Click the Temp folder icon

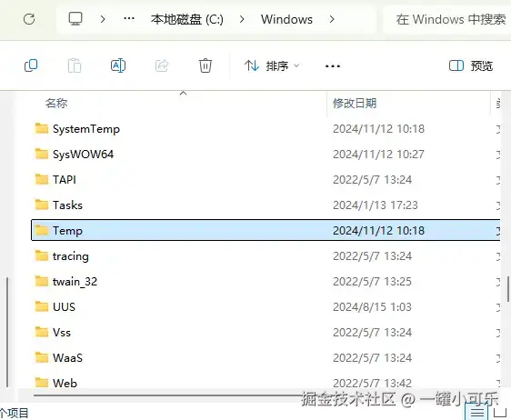tap(42, 230)
